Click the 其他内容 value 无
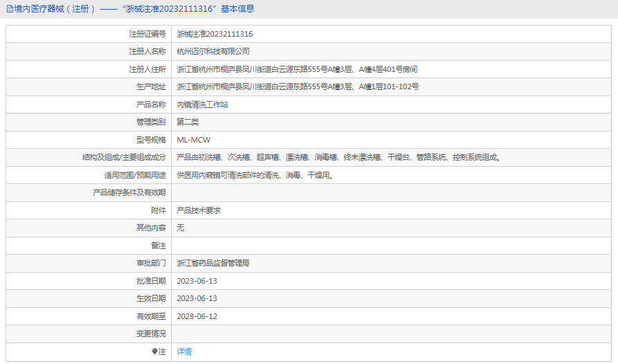 pyautogui.click(x=180, y=228)
